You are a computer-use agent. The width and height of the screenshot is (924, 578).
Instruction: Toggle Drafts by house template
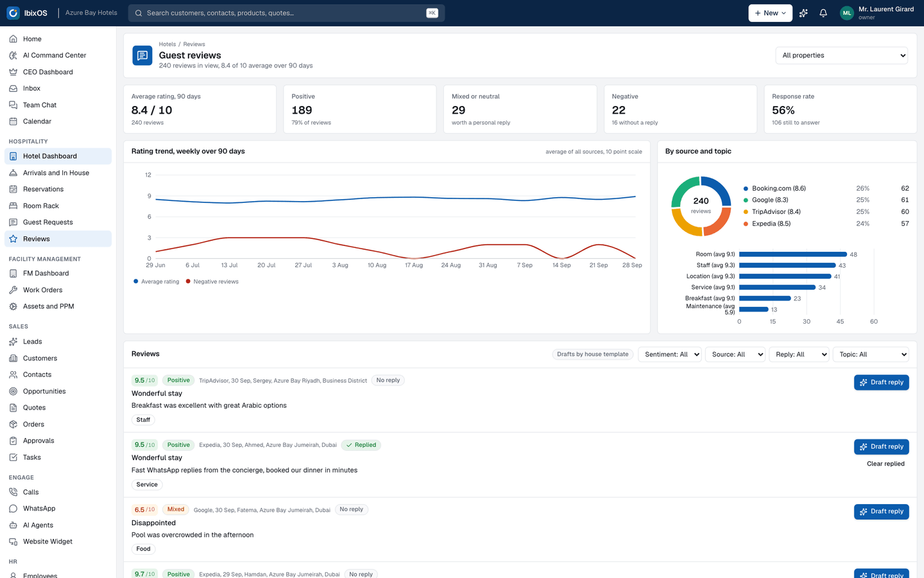[x=592, y=355]
